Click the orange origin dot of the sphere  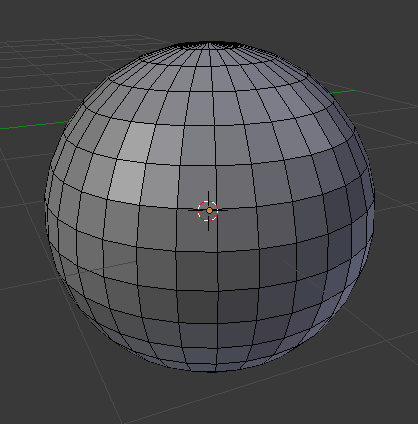coord(209,211)
